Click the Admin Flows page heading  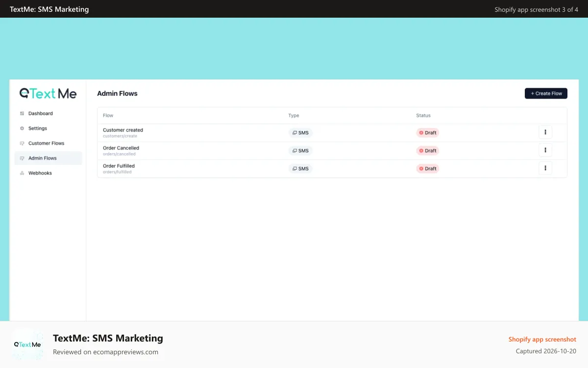coord(118,93)
